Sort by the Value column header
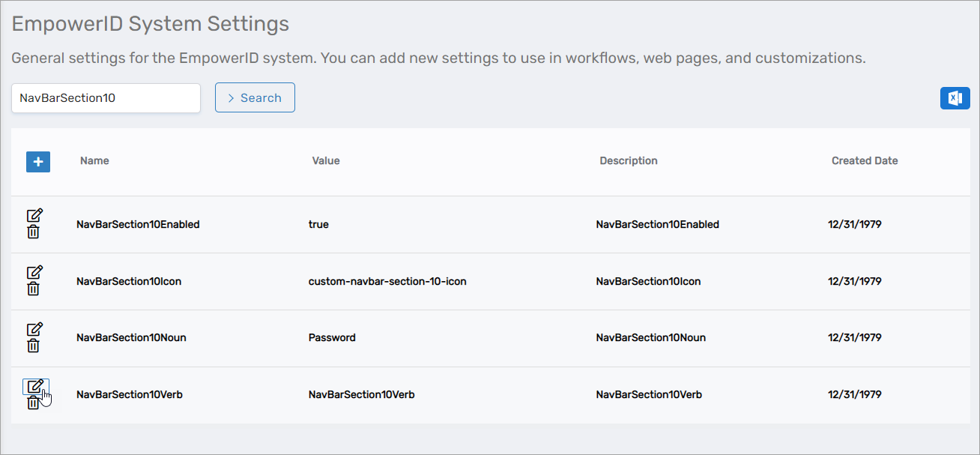 tap(326, 160)
